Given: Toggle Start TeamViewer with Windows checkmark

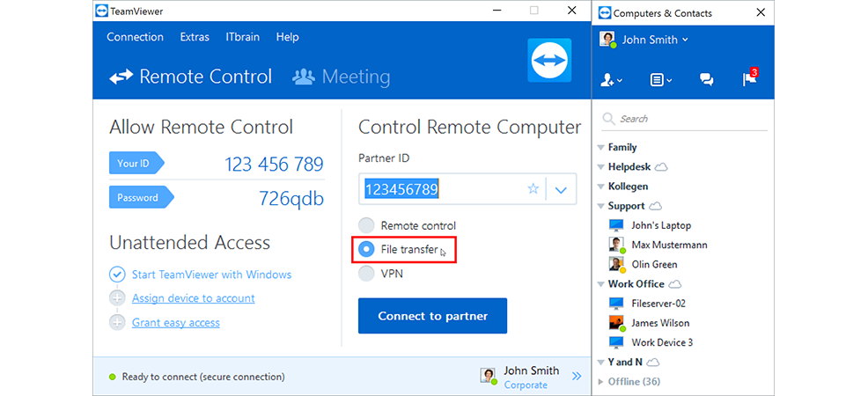Looking at the screenshot, I should click(x=117, y=275).
